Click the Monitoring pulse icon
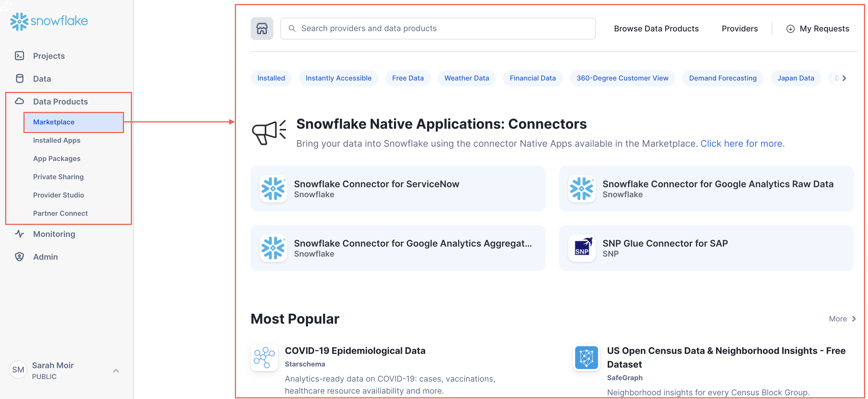This screenshot has width=868, height=399. tap(19, 234)
